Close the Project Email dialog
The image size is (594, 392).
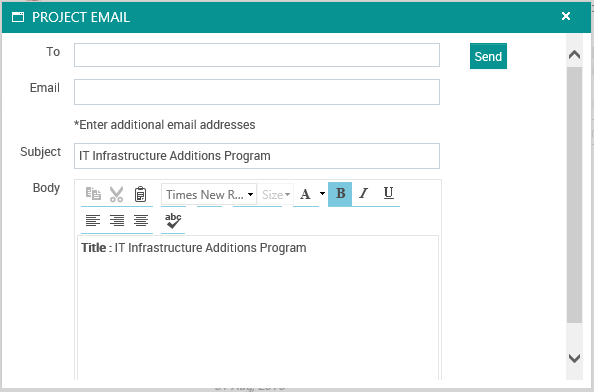point(566,16)
